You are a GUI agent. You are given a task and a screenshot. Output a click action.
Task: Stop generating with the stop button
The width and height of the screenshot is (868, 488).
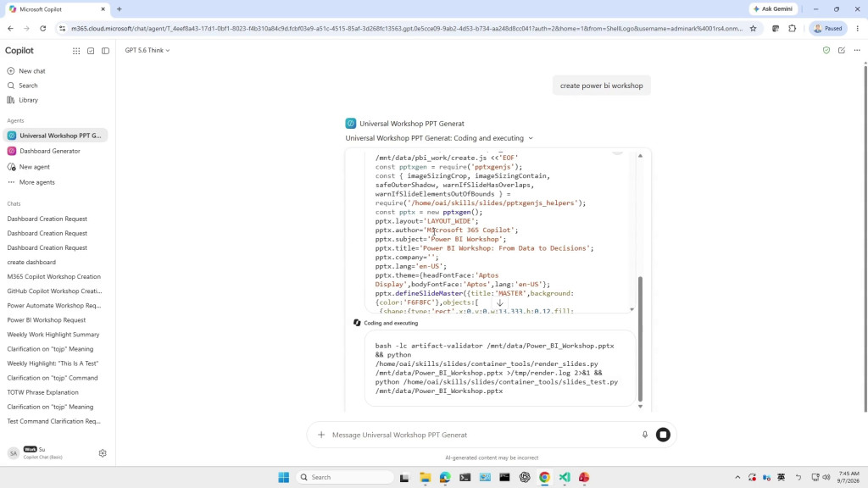click(x=663, y=435)
